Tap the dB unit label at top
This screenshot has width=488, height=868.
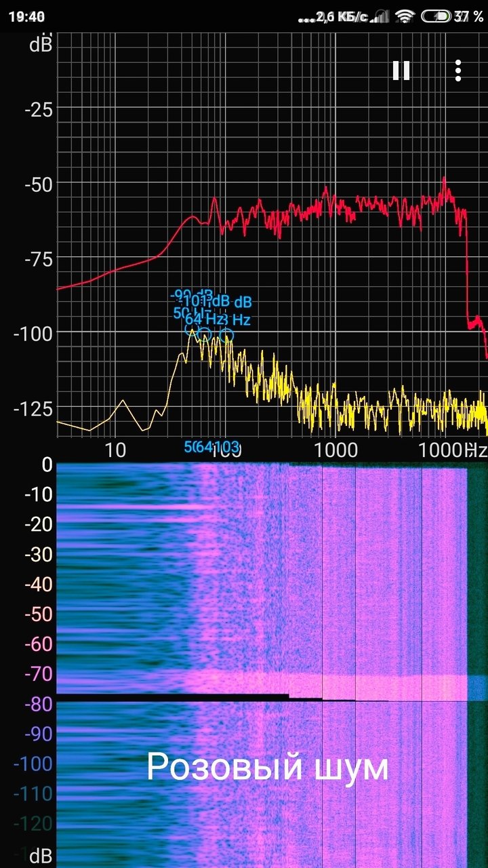(41, 45)
